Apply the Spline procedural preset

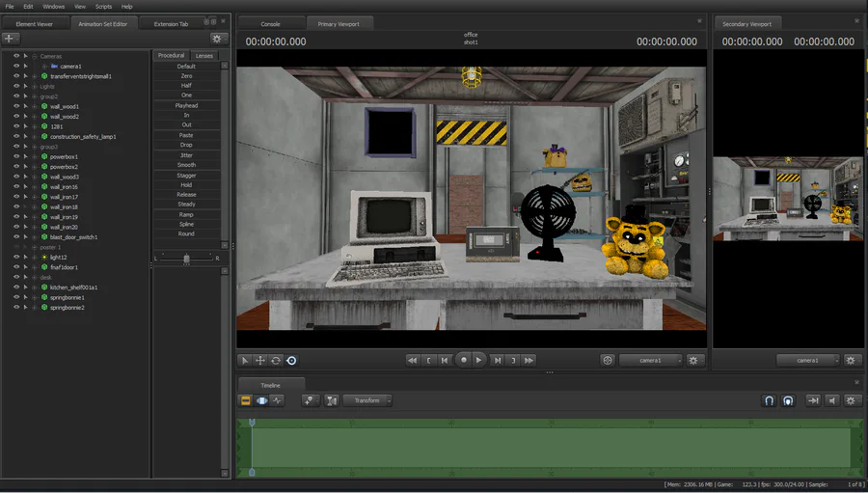pyautogui.click(x=186, y=225)
